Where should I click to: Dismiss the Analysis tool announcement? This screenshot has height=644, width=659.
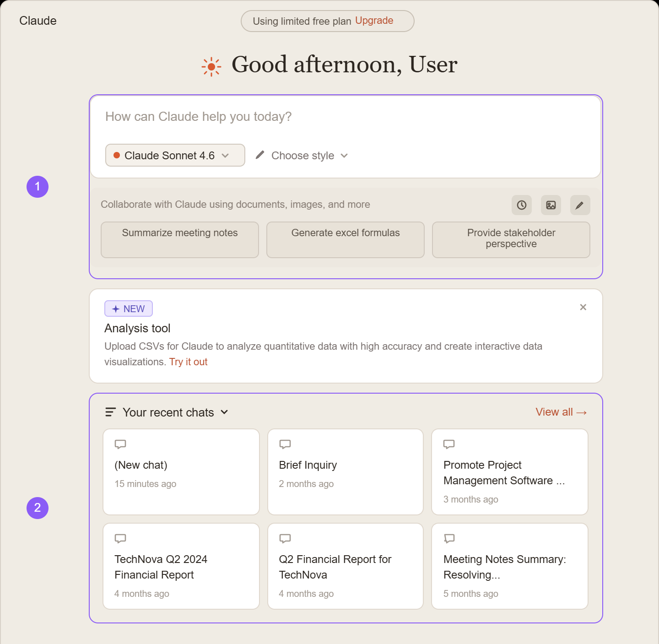coord(583,307)
